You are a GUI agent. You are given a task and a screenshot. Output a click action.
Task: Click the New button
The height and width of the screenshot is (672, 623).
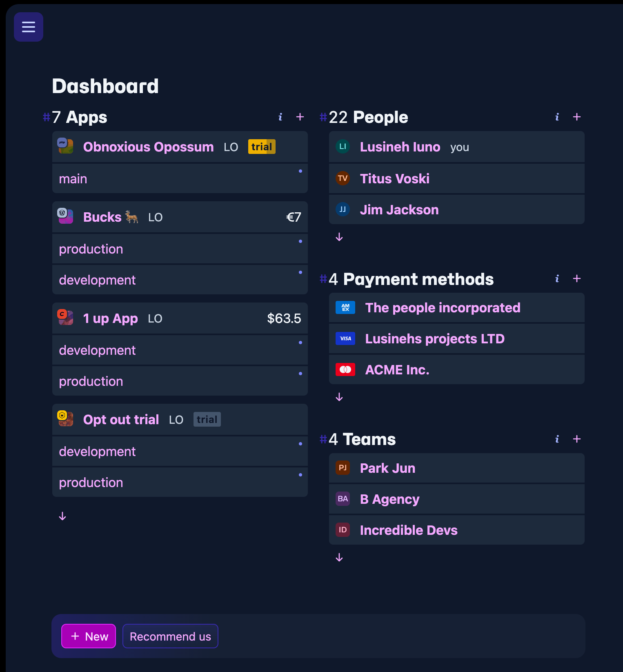tap(89, 636)
